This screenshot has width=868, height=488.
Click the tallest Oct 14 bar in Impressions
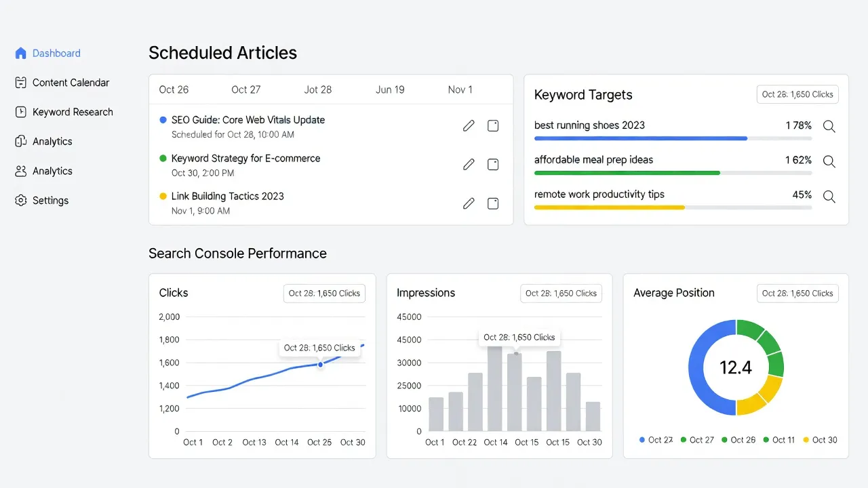click(495, 388)
